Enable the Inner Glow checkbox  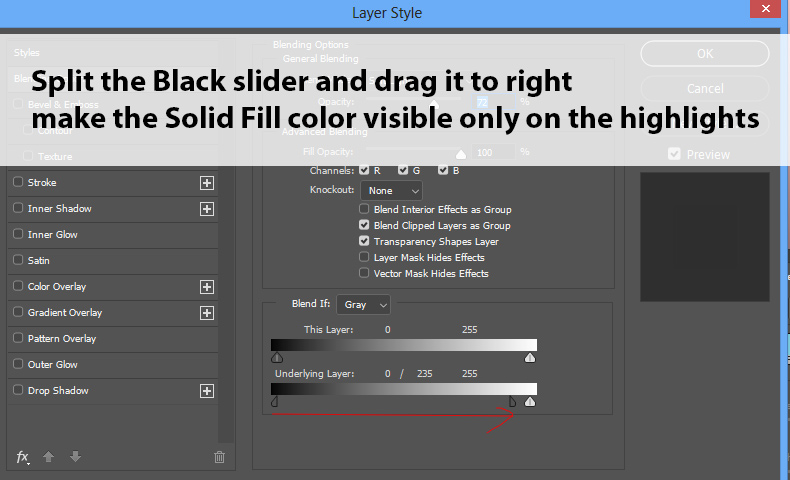(18, 234)
